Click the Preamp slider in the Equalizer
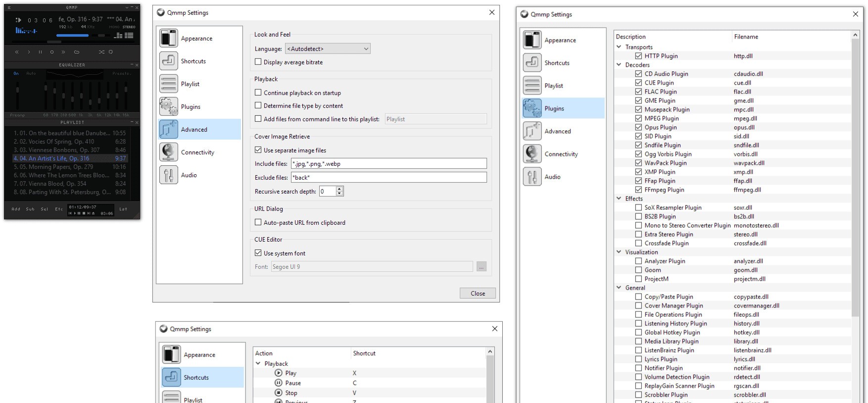 point(18,96)
